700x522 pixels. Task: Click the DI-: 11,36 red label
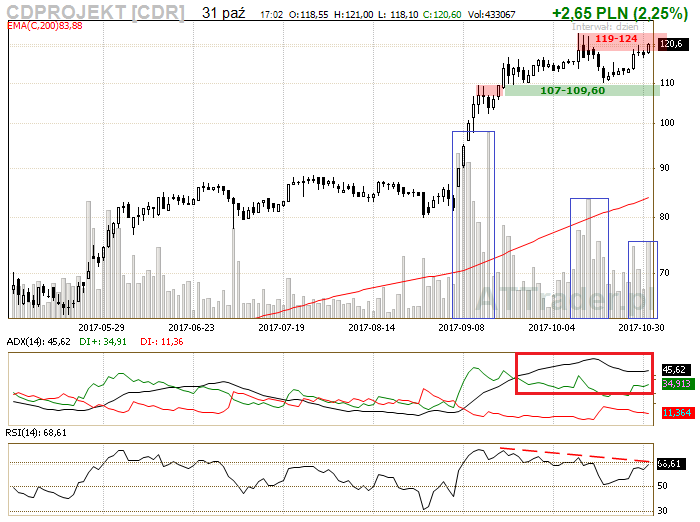[162, 342]
